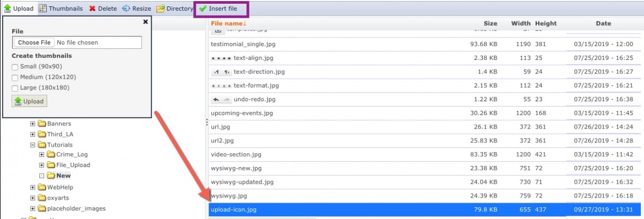Enable Small (90x90) thumbnail option
The height and width of the screenshot is (219, 644).
pyautogui.click(x=15, y=67)
